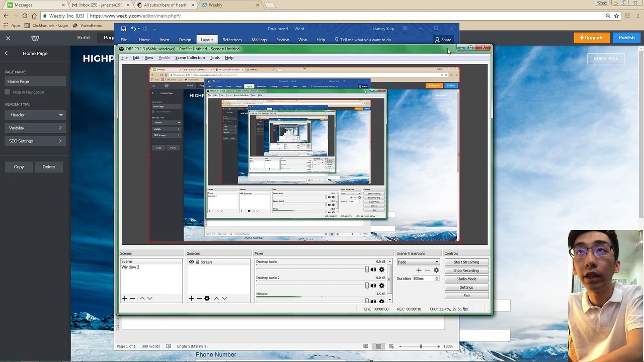Image resolution: width=644 pixels, height=362 pixels.
Task: Click Delete button in Weebly page settings
Action: pos(49,167)
